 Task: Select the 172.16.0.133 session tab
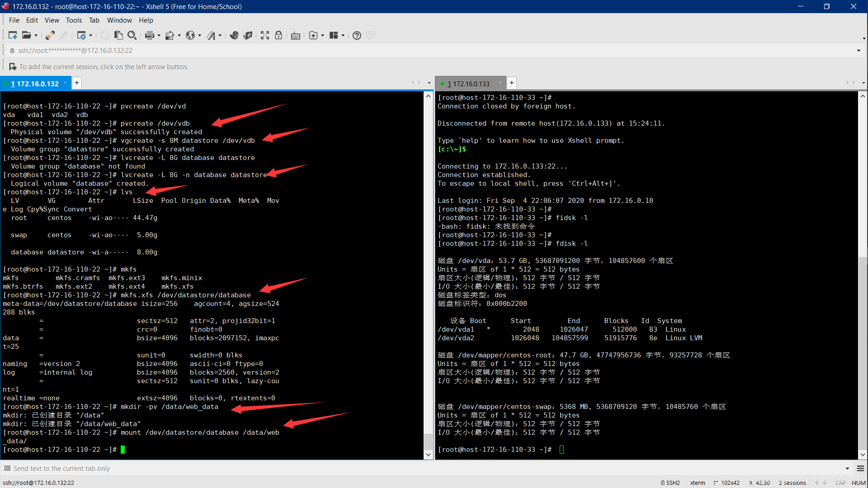[x=470, y=84]
